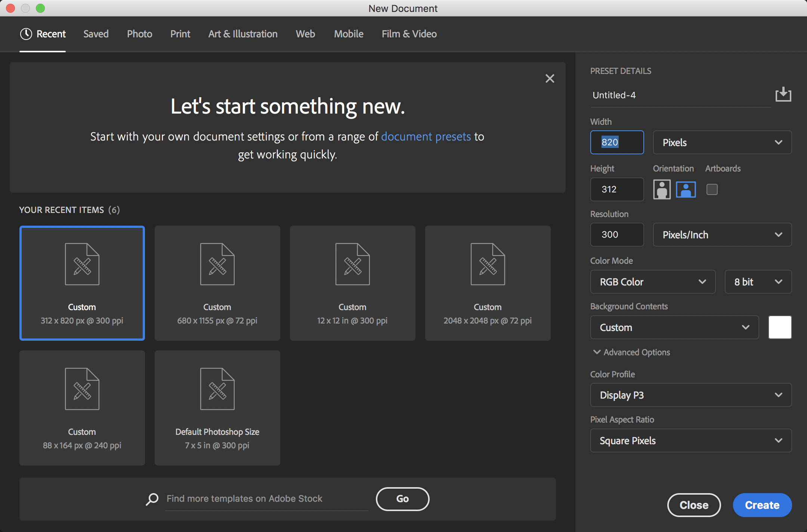Click the save document preset icon

pyautogui.click(x=783, y=95)
